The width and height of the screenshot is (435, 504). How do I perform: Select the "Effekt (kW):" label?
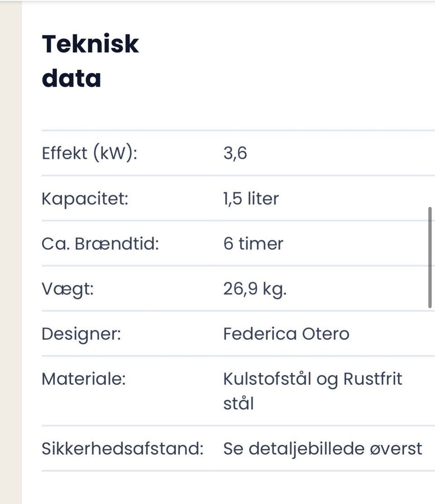click(89, 153)
